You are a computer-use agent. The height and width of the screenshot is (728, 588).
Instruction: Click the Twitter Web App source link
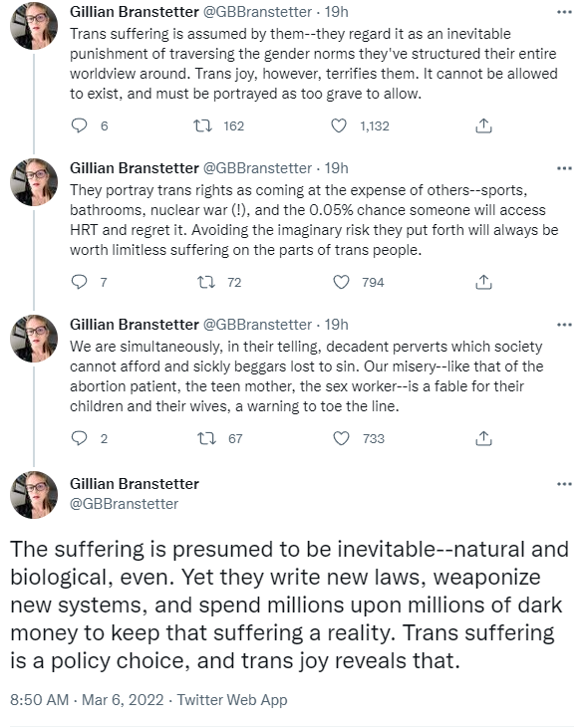[232, 700]
